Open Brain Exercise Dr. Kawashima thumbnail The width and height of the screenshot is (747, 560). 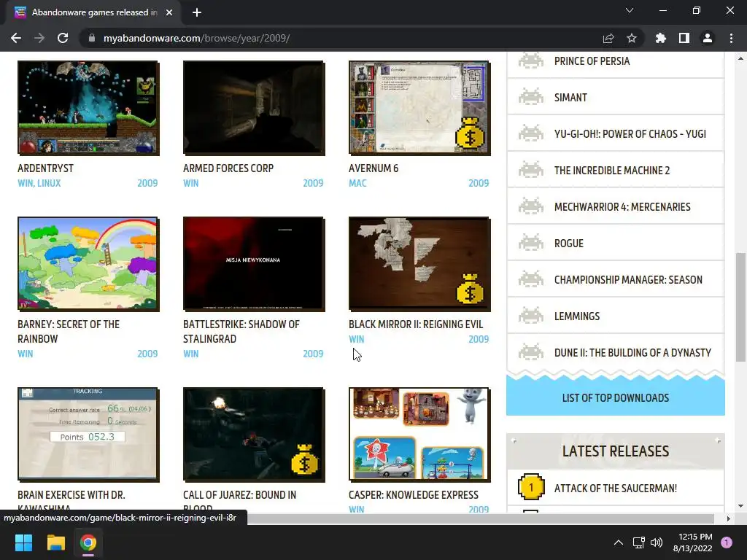coord(88,435)
